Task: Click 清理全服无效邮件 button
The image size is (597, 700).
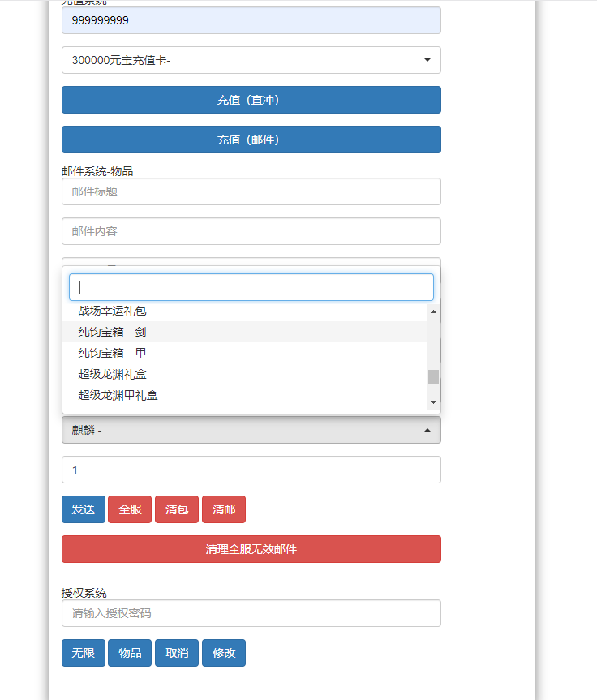Action: point(251,549)
